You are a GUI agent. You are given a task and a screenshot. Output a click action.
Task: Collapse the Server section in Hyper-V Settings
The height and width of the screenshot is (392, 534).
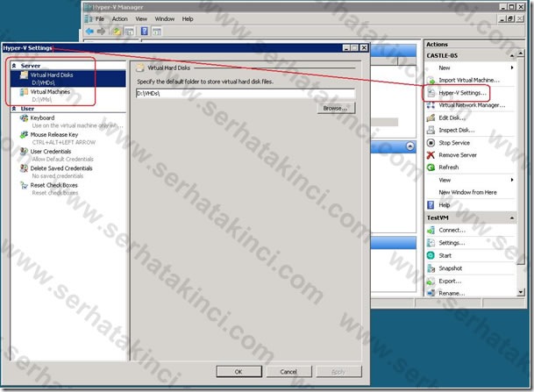14,66
